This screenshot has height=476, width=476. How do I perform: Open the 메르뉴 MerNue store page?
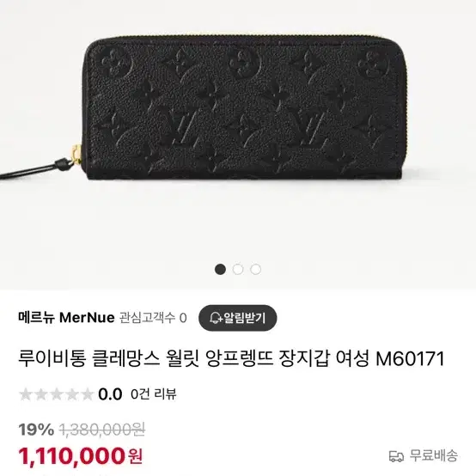(66, 318)
